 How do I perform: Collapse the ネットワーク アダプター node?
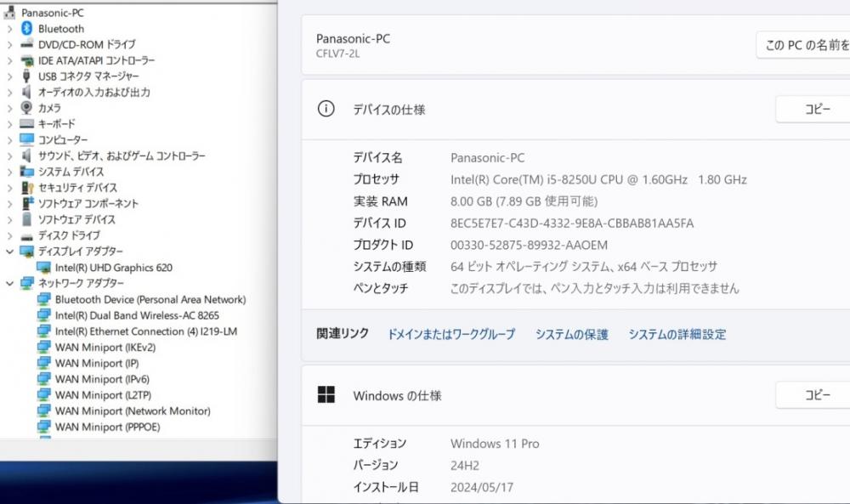9,283
